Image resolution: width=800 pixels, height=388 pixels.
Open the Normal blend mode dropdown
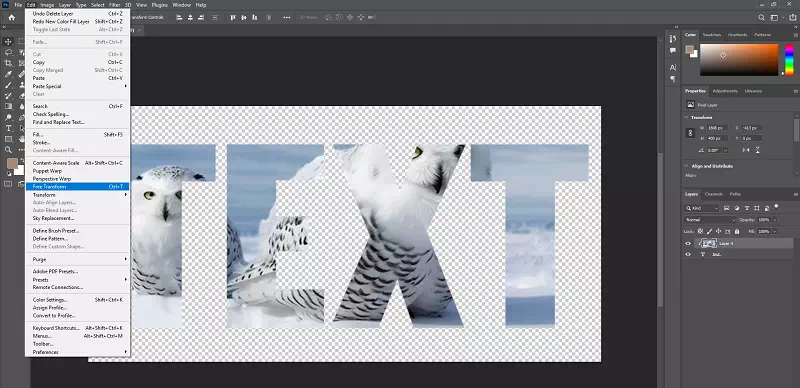[x=710, y=220]
